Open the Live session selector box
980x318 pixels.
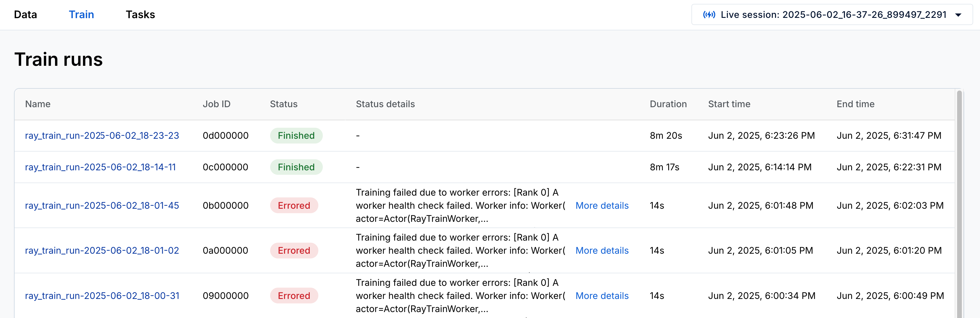(832, 15)
